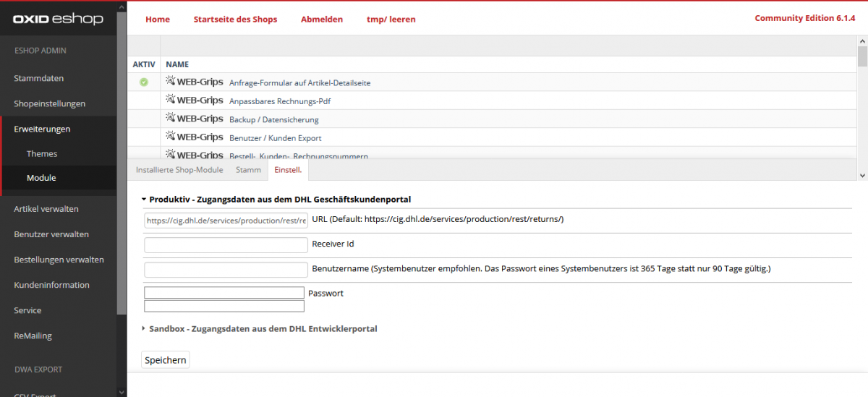Click Community Edition 6.1.4 text
The image size is (868, 397).
click(x=805, y=18)
